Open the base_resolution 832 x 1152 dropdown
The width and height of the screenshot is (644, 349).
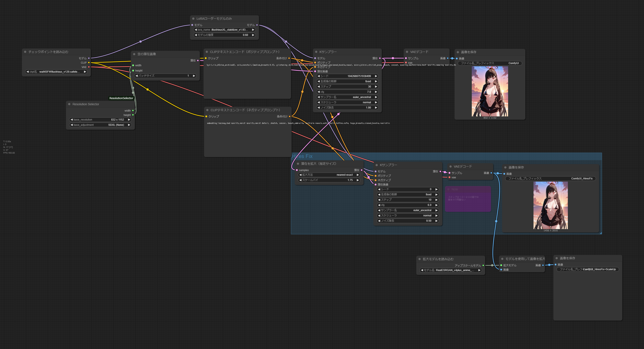pos(100,120)
